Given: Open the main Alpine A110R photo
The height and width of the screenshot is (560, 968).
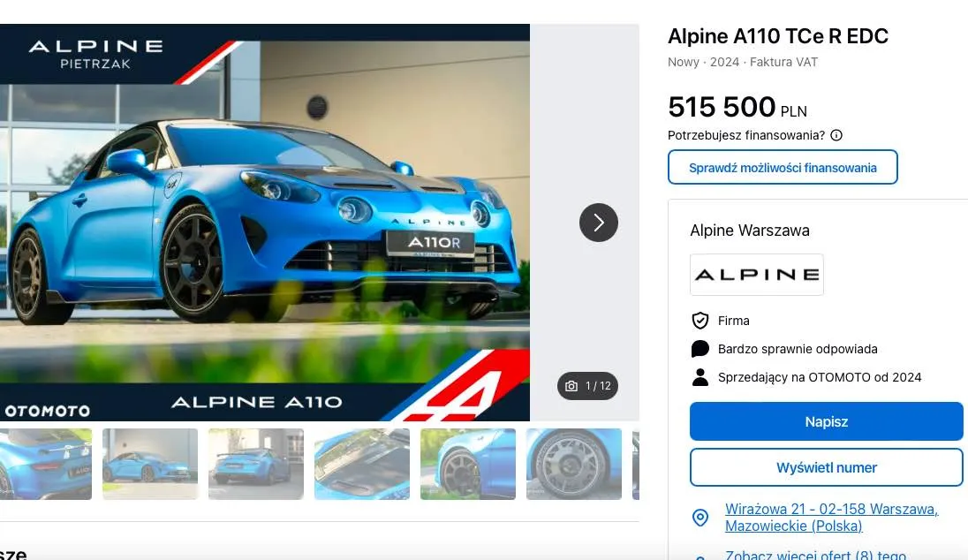Looking at the screenshot, I should [x=265, y=223].
